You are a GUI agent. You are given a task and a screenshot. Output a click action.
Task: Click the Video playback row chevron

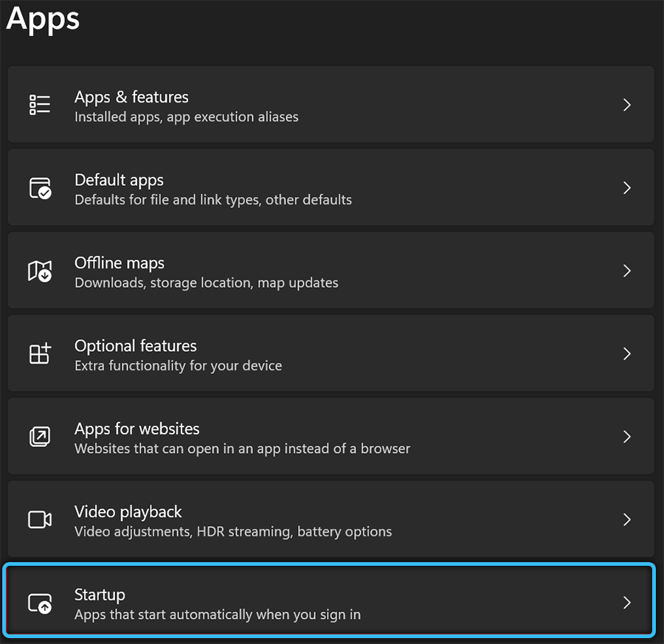[x=626, y=520]
